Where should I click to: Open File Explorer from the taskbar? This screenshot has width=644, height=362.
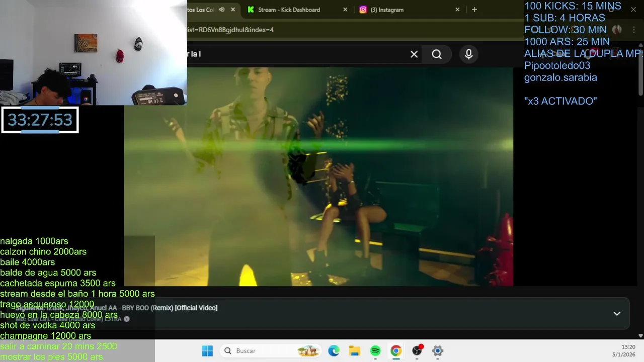pyautogui.click(x=355, y=351)
